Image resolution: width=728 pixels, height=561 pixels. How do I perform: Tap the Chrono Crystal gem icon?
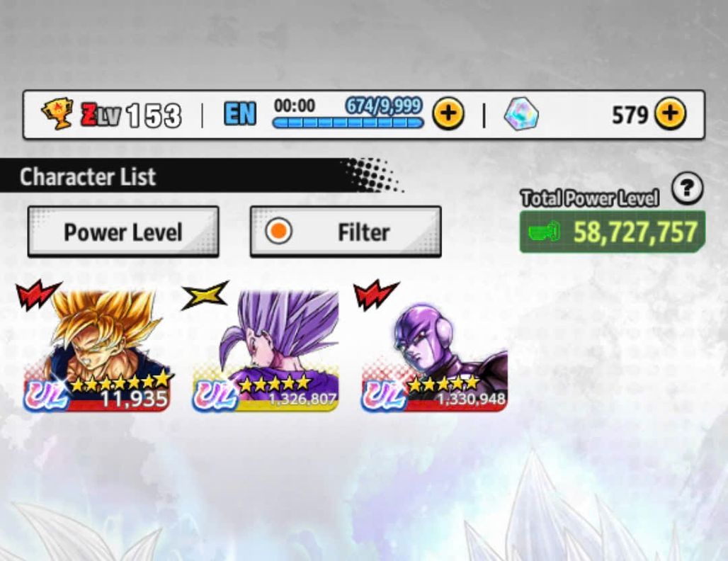521,114
